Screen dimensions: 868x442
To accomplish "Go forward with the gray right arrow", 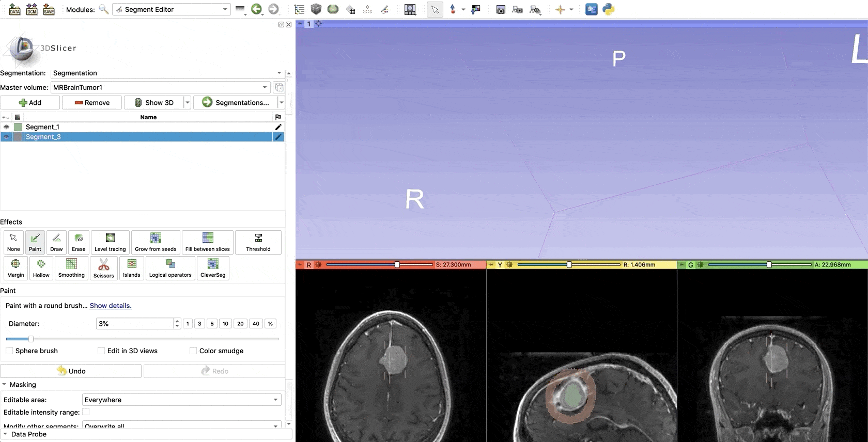I will pos(273,9).
